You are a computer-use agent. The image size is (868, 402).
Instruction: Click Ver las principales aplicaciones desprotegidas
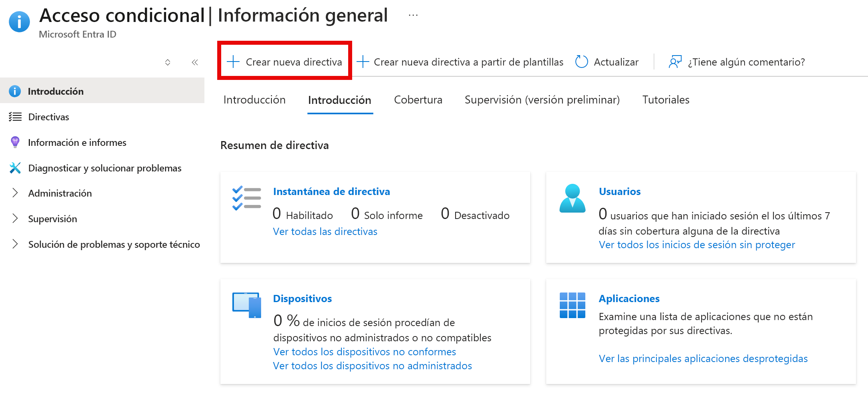[x=703, y=359]
